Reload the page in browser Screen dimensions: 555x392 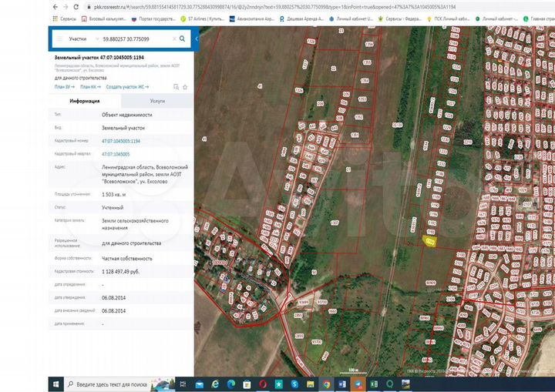[x=75, y=5]
